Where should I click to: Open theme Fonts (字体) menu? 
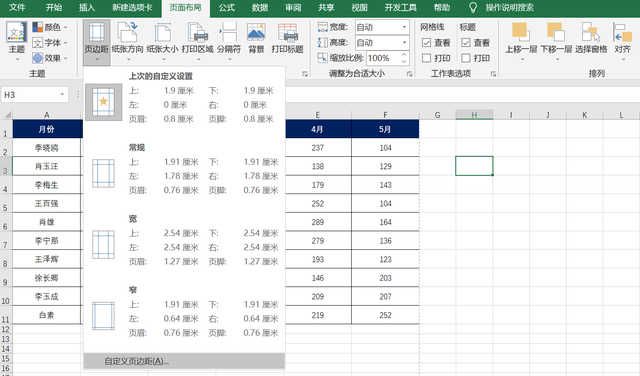click(x=50, y=42)
